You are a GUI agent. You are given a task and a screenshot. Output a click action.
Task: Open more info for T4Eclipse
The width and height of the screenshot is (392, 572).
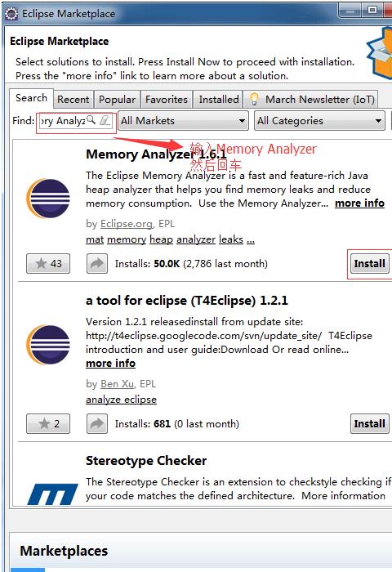click(110, 364)
